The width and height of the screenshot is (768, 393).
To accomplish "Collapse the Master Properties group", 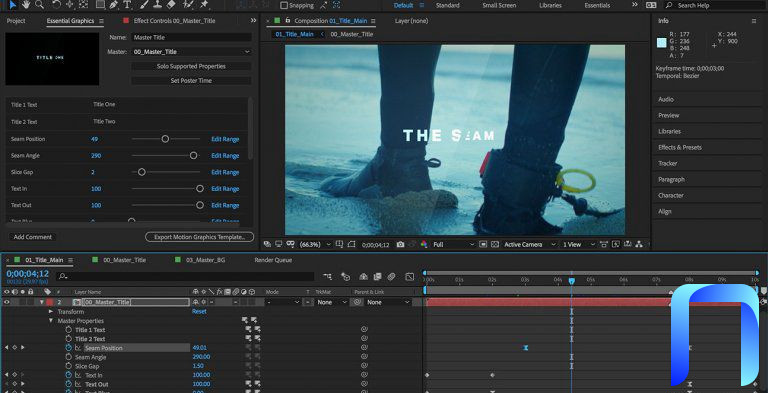I will pos(51,321).
